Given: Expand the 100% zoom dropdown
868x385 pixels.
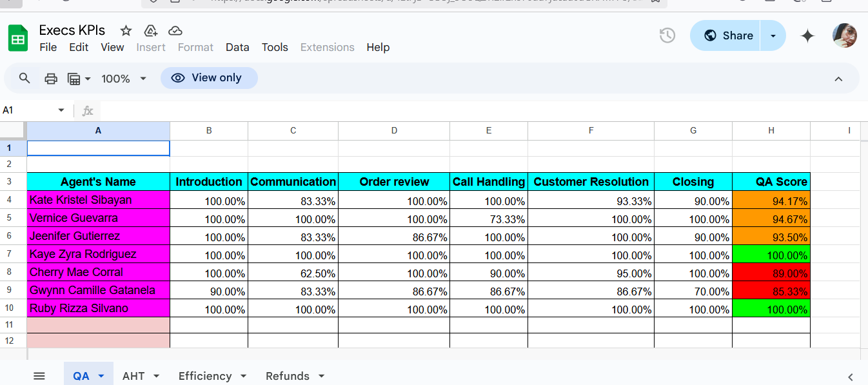Looking at the screenshot, I should pyautogui.click(x=124, y=79).
